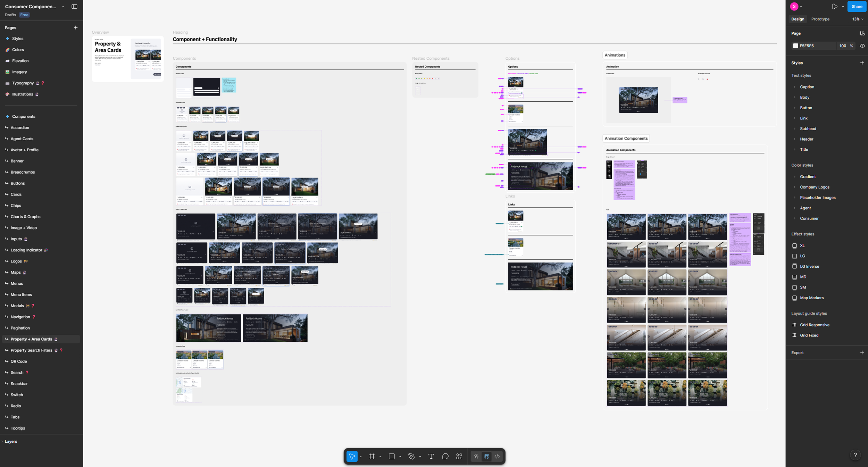
Task: Select the Pen tool
Action: point(411,456)
